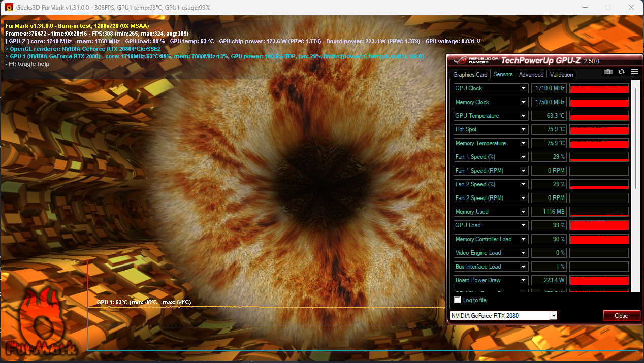
Task: Close the FurMark window
Action: point(631,8)
